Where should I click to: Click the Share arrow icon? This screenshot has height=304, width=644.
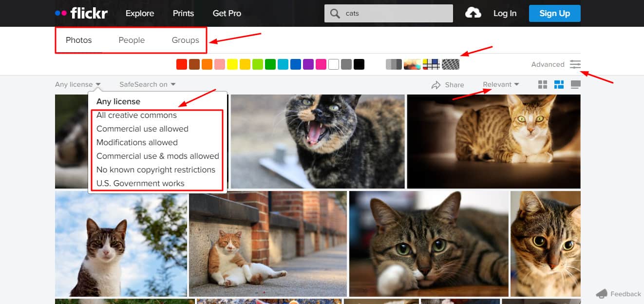point(436,85)
